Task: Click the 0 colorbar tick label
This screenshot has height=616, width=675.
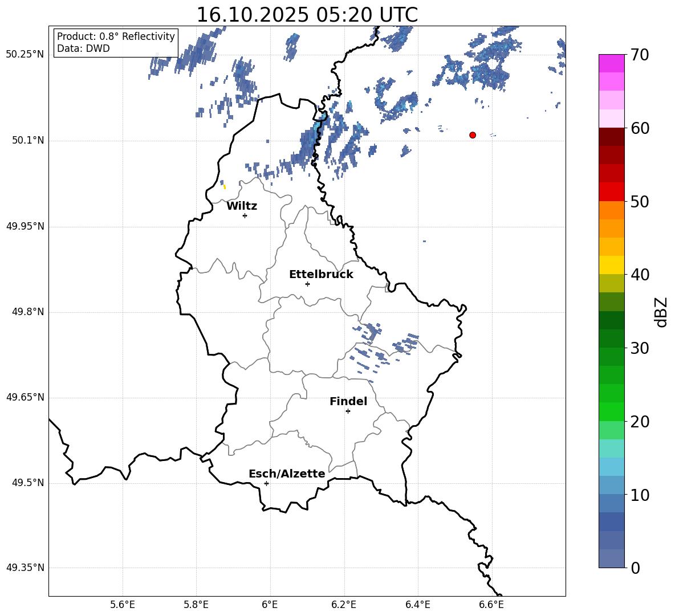Action: (635, 568)
